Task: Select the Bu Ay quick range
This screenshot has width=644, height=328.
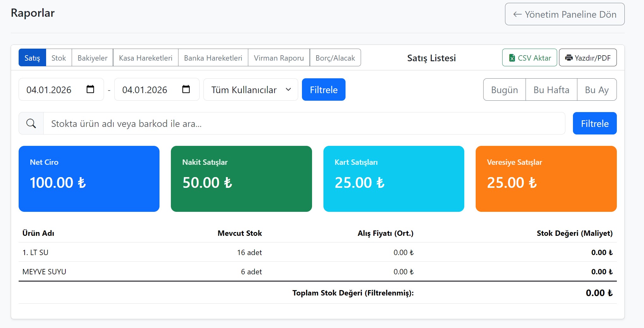Action: tap(597, 90)
